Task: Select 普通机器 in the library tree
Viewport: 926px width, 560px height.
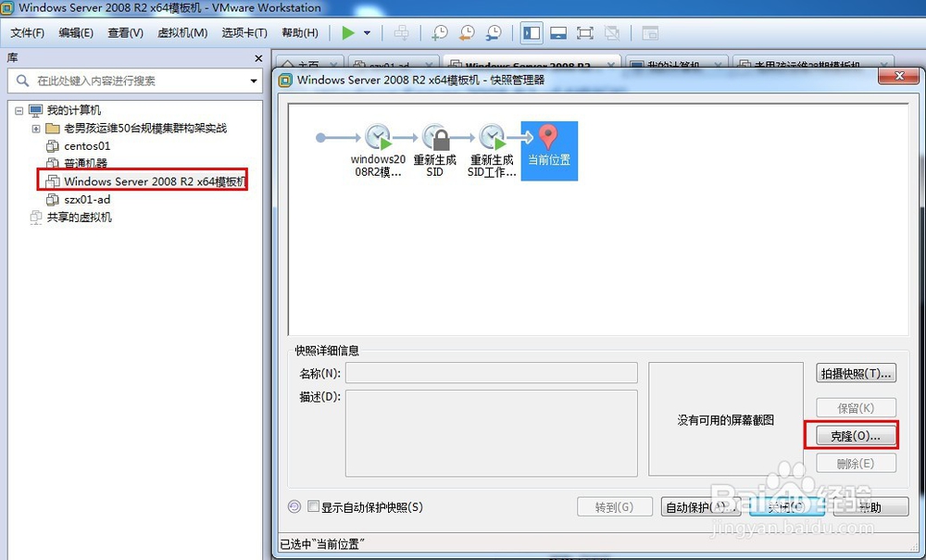Action: (85, 164)
